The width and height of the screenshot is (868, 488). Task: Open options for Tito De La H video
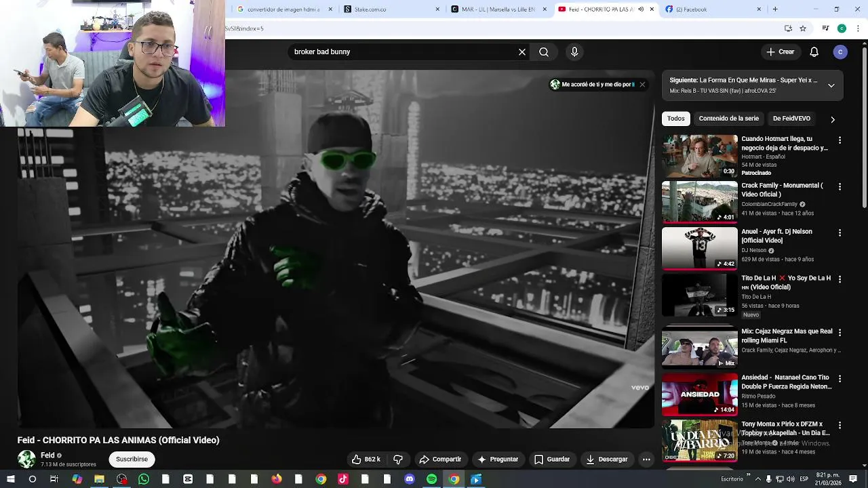click(x=840, y=279)
